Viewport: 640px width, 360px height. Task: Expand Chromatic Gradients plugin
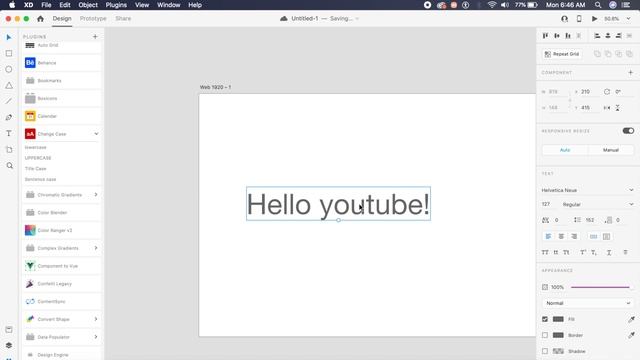[96, 195]
